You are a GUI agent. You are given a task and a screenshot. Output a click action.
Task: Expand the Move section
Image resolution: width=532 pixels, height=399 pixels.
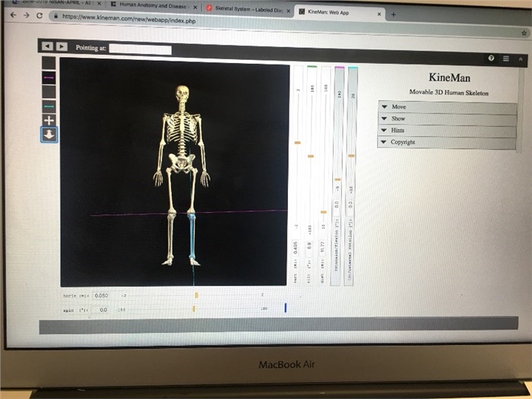click(x=447, y=107)
